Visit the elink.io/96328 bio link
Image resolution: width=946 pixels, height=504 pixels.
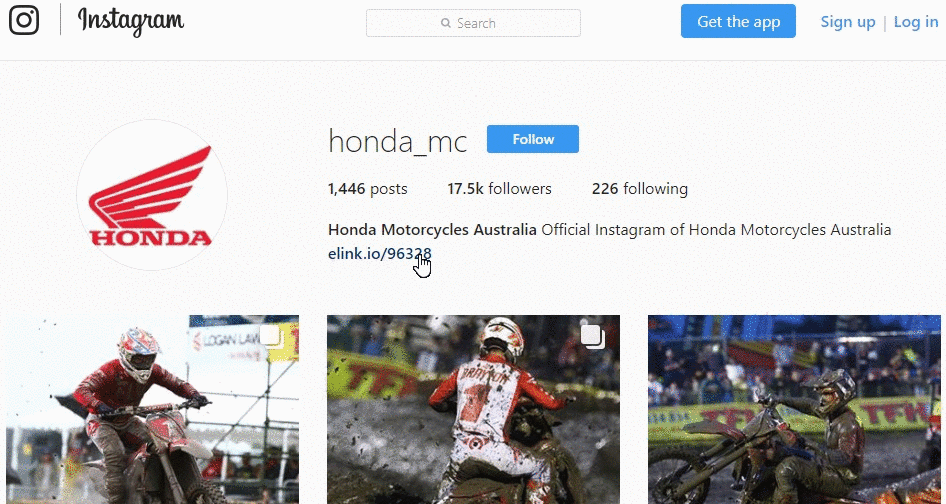click(x=379, y=254)
